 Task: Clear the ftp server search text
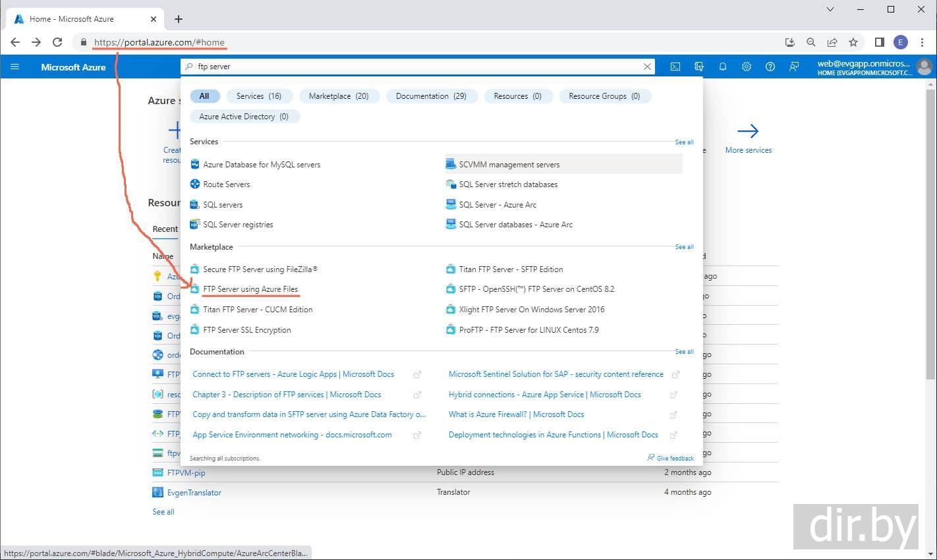[647, 67]
